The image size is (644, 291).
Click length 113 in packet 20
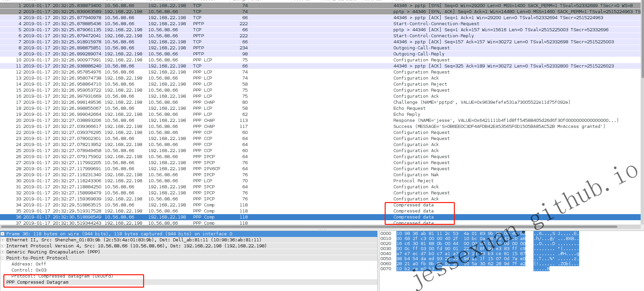click(244, 120)
